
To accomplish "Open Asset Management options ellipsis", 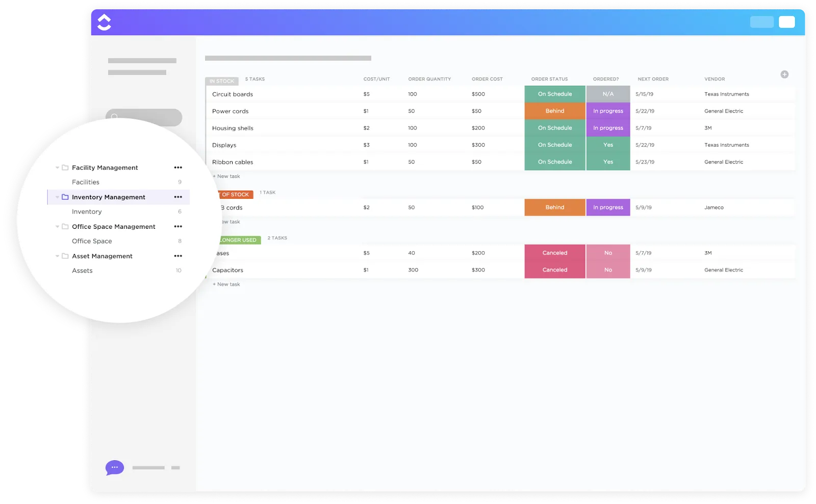I will (178, 256).
